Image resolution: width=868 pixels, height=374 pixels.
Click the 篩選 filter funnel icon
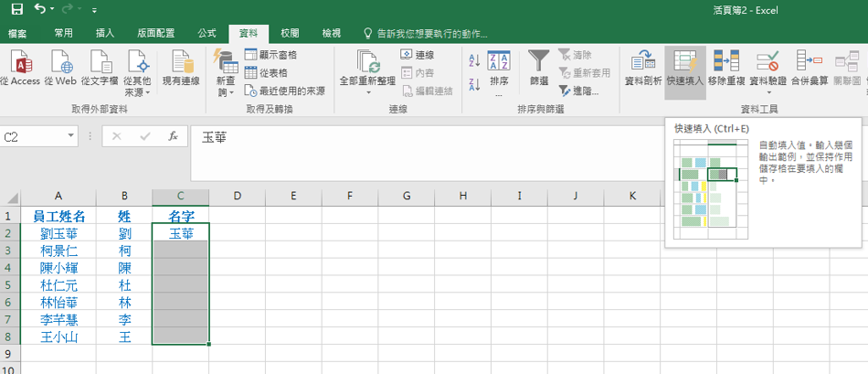539,62
